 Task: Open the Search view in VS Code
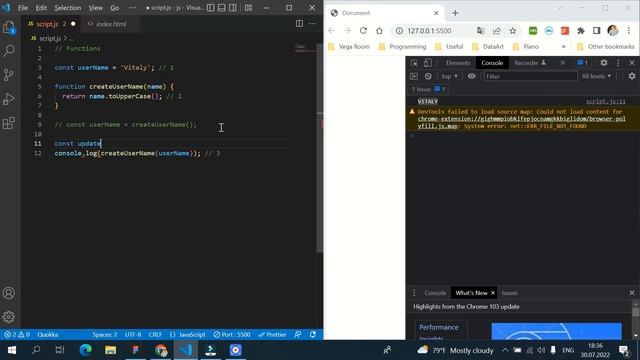tap(9, 51)
